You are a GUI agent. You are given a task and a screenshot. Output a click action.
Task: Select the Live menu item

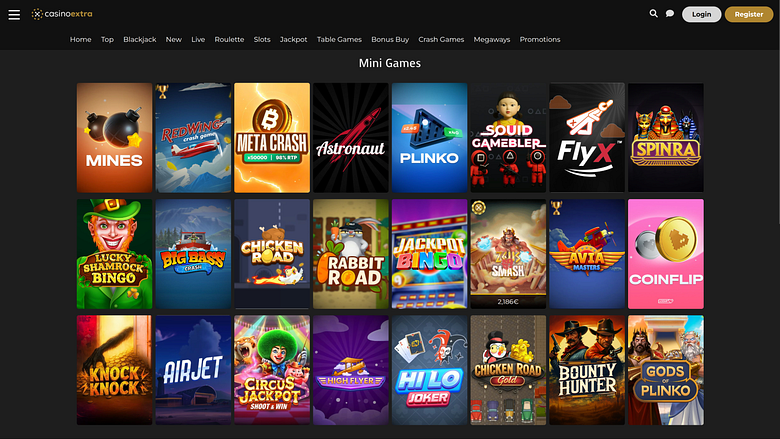point(198,39)
